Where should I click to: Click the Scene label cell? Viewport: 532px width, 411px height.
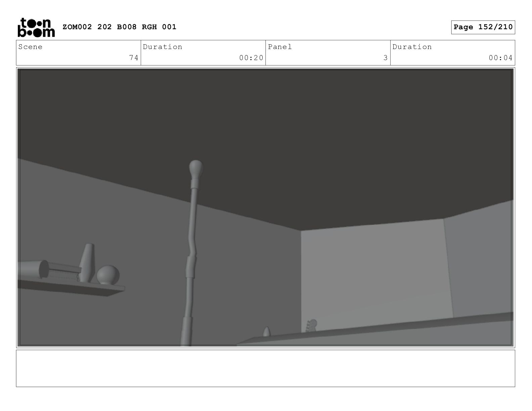(79, 53)
